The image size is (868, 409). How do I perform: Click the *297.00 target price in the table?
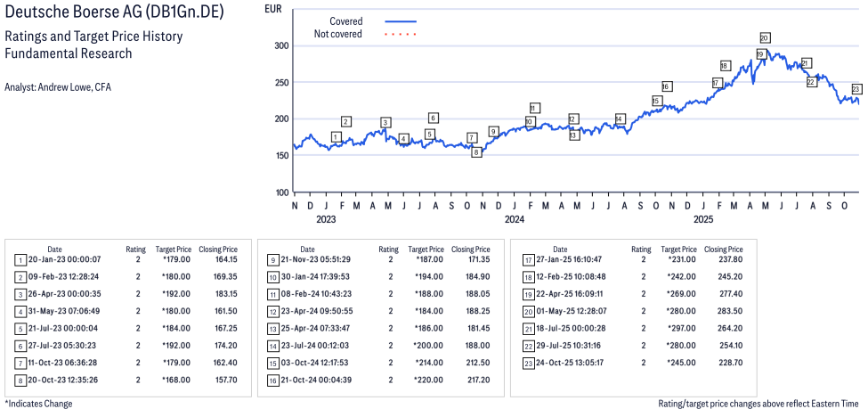(681, 328)
